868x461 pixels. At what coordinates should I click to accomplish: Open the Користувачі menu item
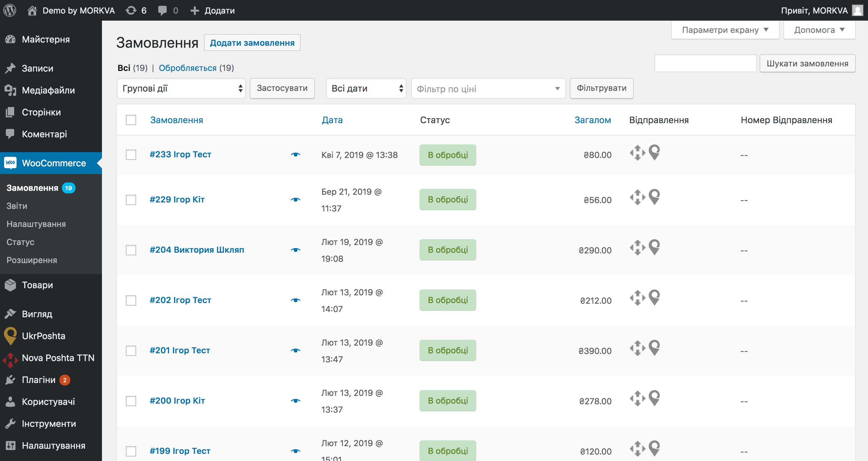point(51,401)
